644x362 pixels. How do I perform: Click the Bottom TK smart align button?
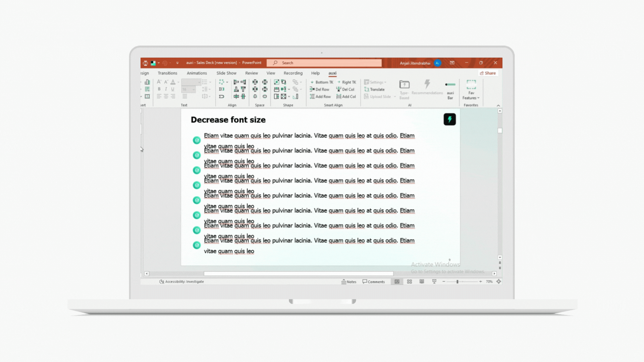click(321, 82)
